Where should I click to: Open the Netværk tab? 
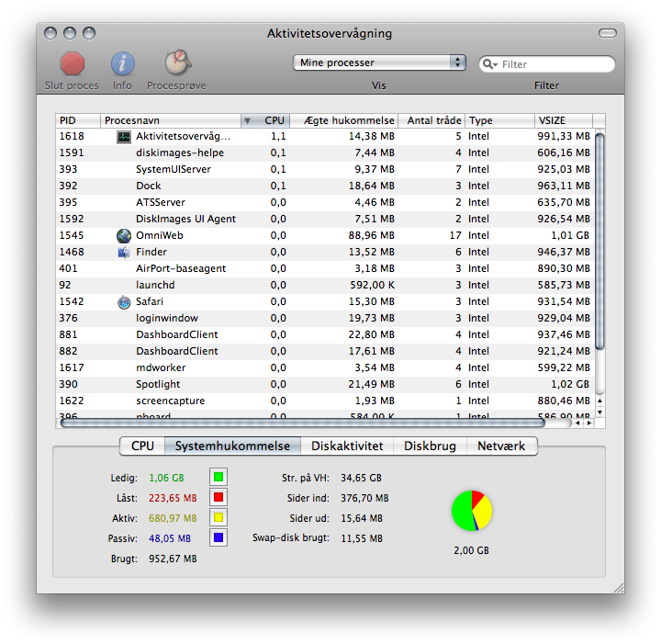[x=501, y=446]
